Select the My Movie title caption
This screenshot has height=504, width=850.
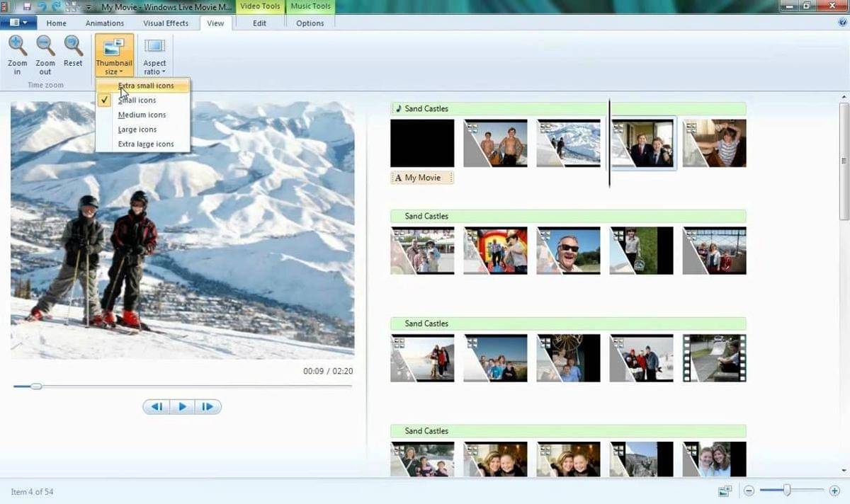(422, 178)
